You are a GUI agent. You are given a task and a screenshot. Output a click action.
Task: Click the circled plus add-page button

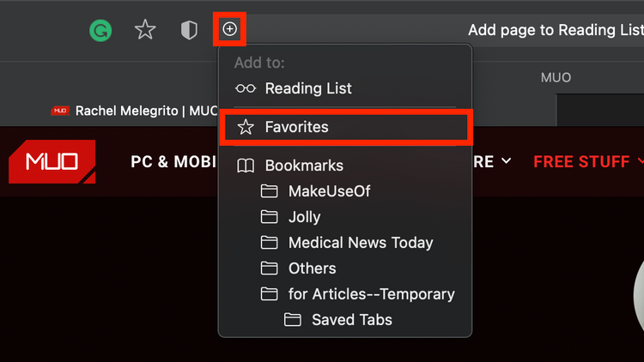pos(229,29)
